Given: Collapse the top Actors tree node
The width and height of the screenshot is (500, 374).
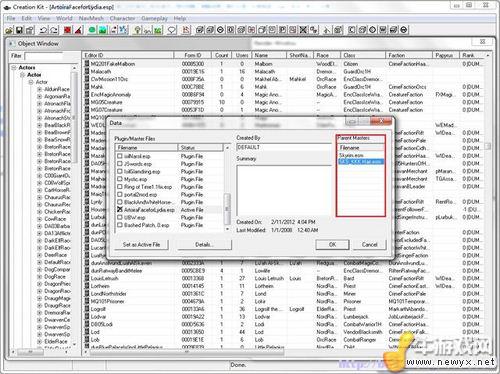Looking at the screenshot, I should (x=14, y=68).
